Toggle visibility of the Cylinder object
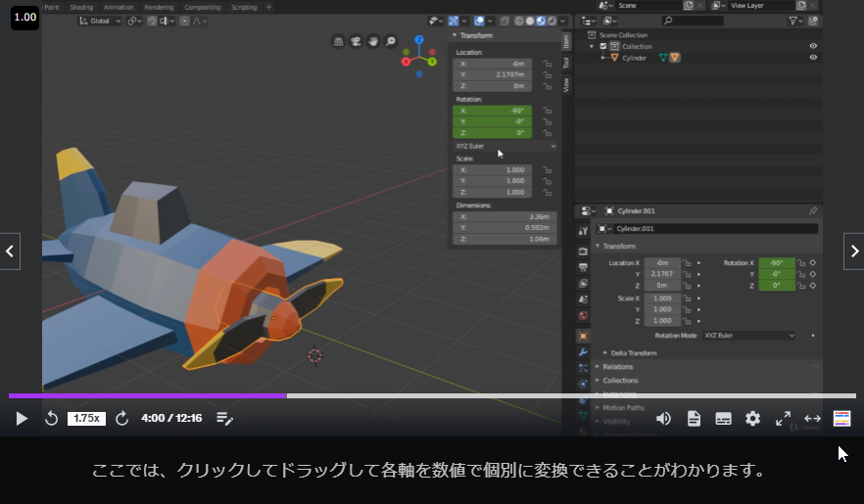 [x=812, y=58]
